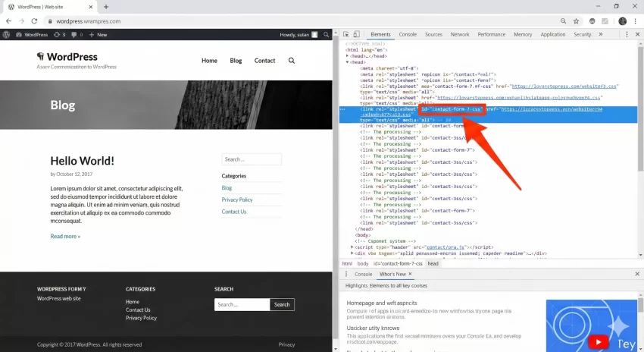Open the Chrome three-dot menu
Image resolution: width=644 pixels, height=352 pixels.
[636, 21]
